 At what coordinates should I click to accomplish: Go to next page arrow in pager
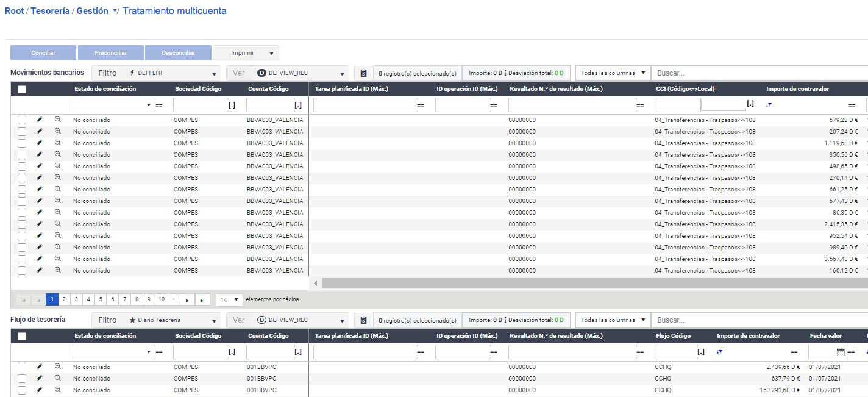pos(188,300)
